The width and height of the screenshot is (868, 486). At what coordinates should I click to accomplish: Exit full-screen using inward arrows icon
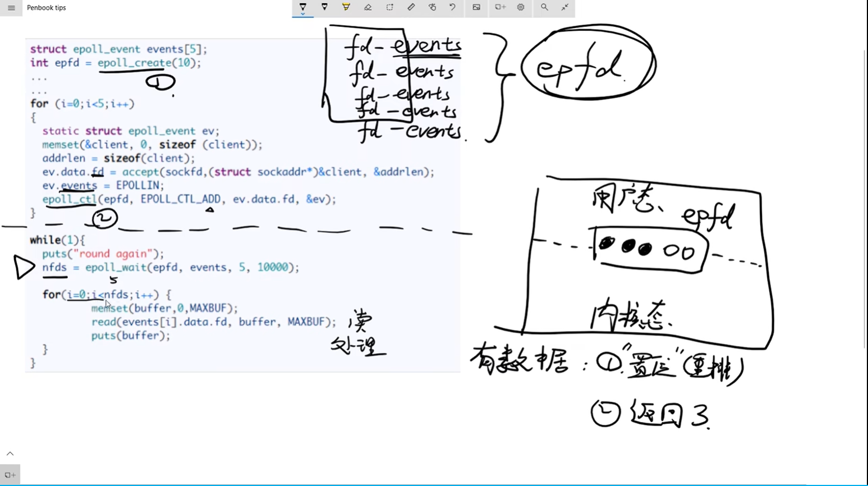tap(565, 7)
